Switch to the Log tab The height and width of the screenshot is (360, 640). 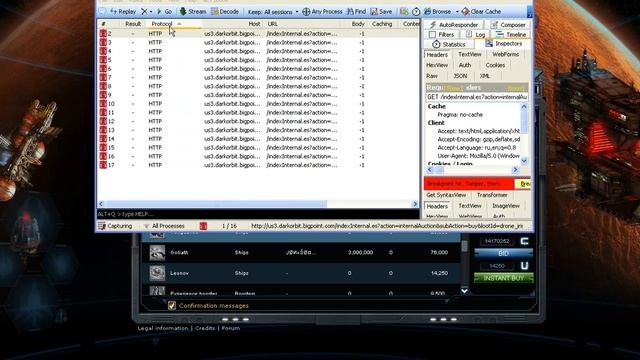[x=476, y=35]
